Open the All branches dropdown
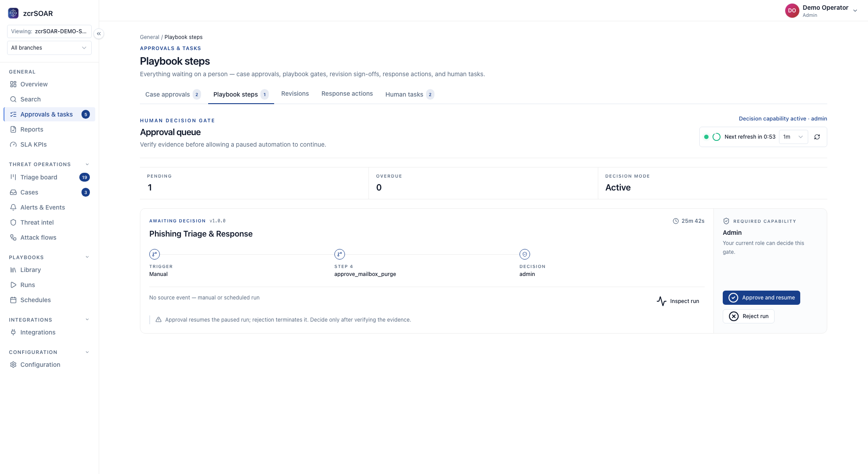This screenshot has height=474, width=868. 49,48
